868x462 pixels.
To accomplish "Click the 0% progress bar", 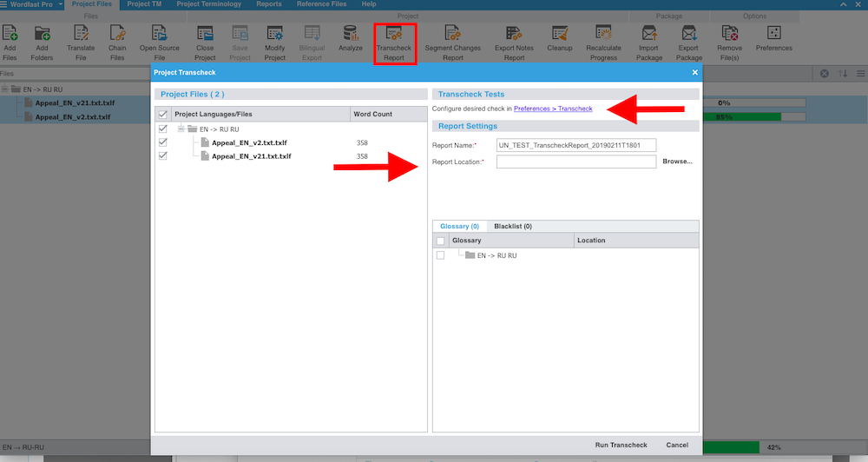I will point(754,102).
